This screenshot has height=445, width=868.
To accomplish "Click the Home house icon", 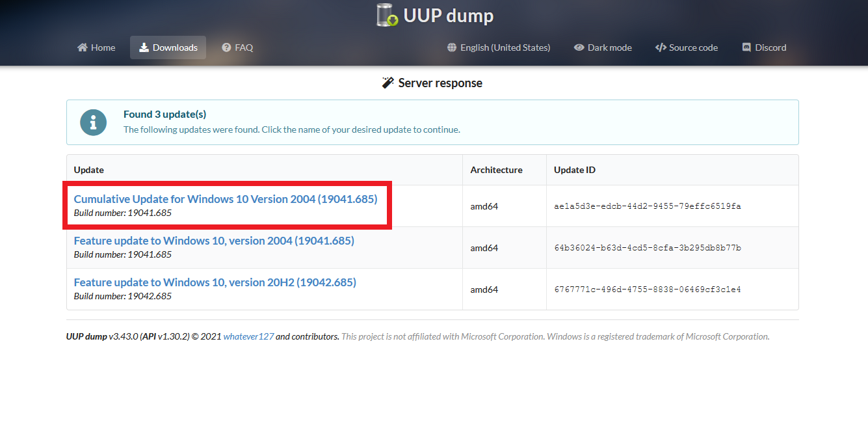I will (83, 47).
